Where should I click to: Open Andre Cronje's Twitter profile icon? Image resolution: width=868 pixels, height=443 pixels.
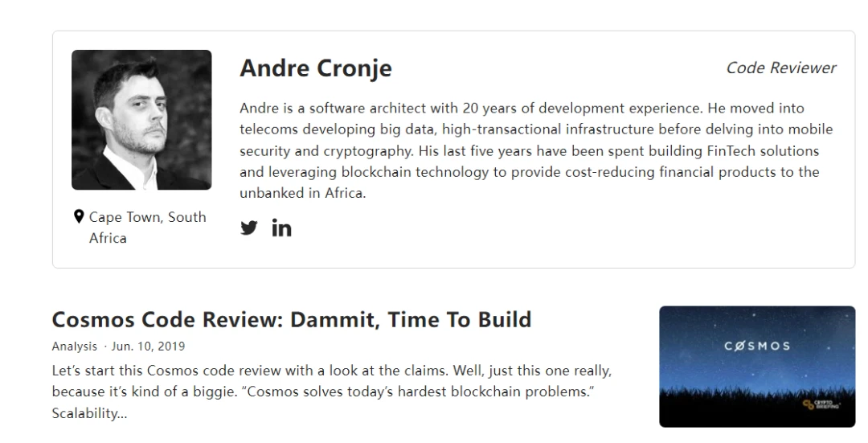pyautogui.click(x=249, y=228)
